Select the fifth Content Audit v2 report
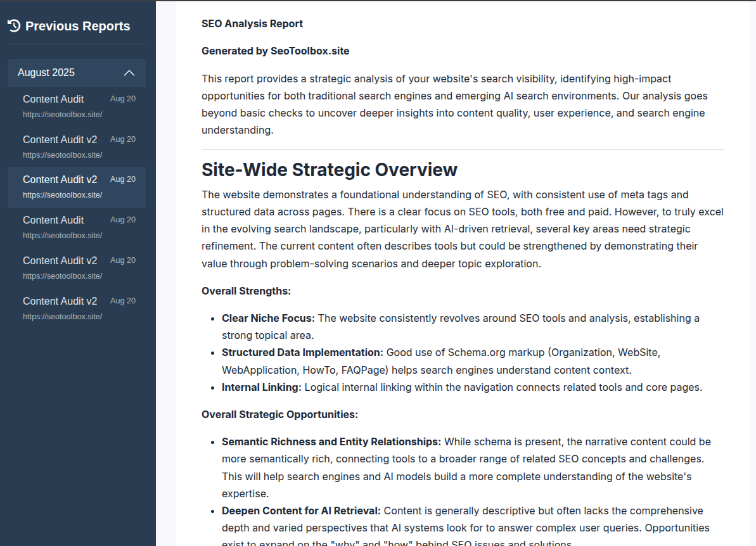 coord(60,260)
